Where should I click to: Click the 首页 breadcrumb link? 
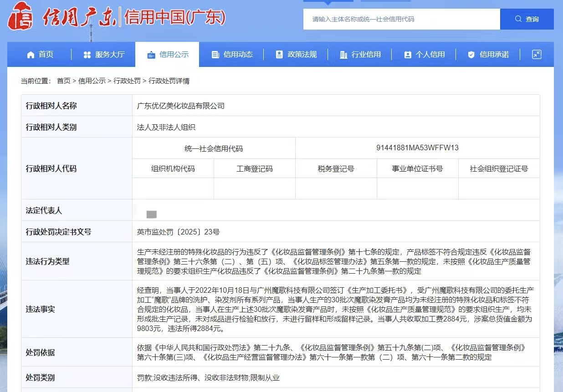coord(64,81)
